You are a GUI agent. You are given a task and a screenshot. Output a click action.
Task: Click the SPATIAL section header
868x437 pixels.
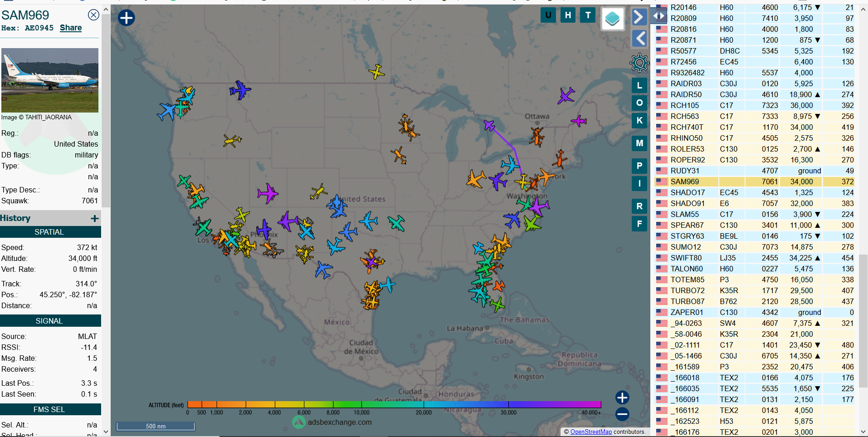click(x=50, y=232)
